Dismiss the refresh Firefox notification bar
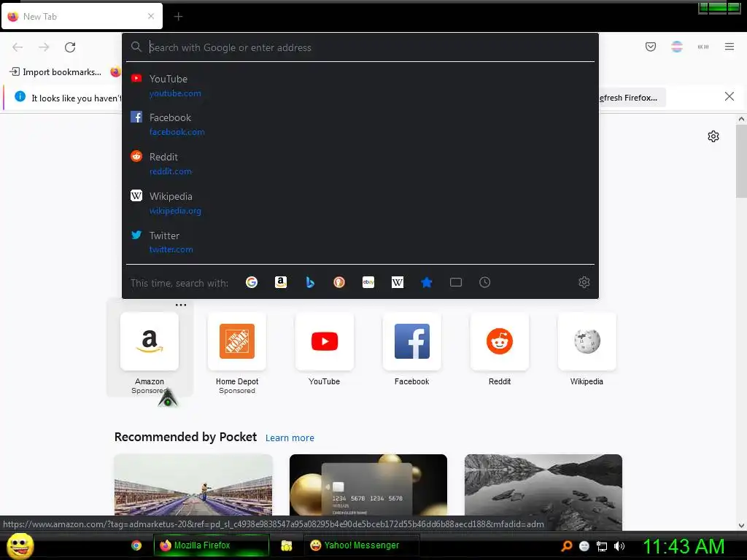The height and width of the screenshot is (560, 747). [729, 97]
